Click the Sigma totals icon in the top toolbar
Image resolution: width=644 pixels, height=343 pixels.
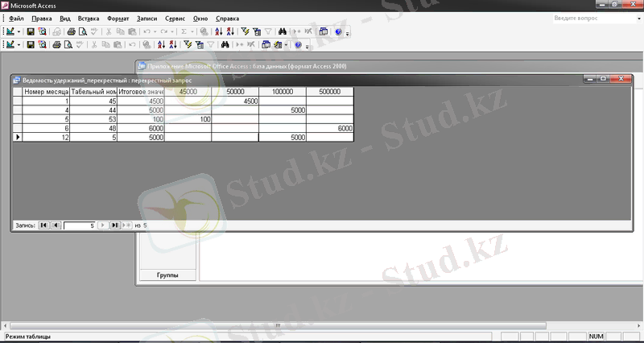pyautogui.click(x=184, y=31)
